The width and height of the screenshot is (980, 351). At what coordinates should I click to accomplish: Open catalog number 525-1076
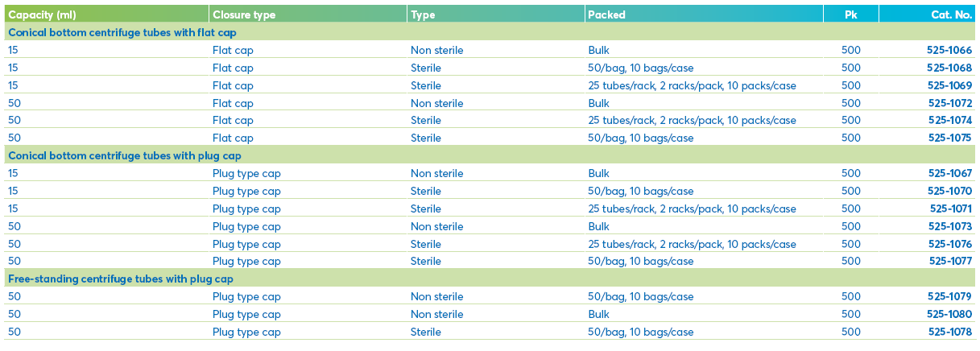click(x=949, y=244)
